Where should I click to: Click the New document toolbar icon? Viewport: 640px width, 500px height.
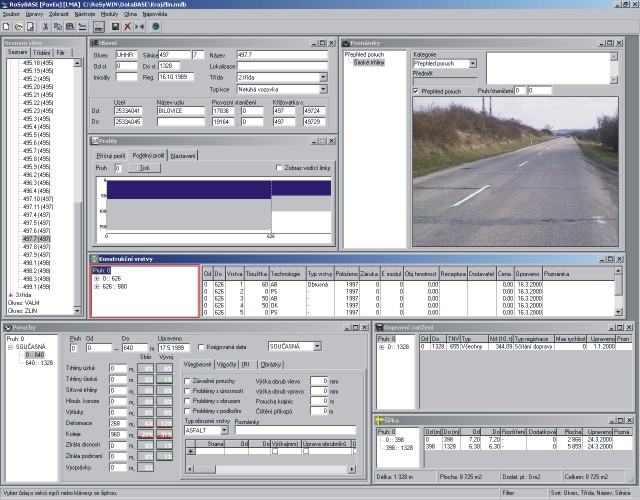8,25
